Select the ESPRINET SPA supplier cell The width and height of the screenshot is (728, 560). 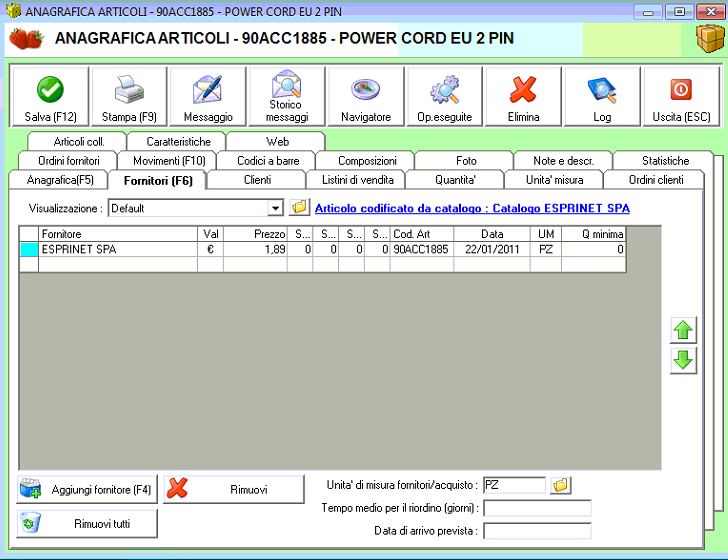click(118, 249)
